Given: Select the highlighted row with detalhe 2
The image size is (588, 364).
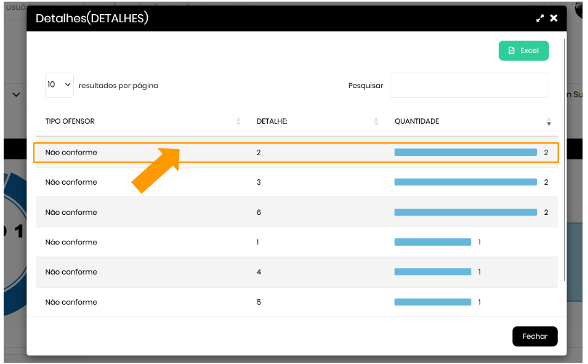Looking at the screenshot, I should [x=296, y=152].
